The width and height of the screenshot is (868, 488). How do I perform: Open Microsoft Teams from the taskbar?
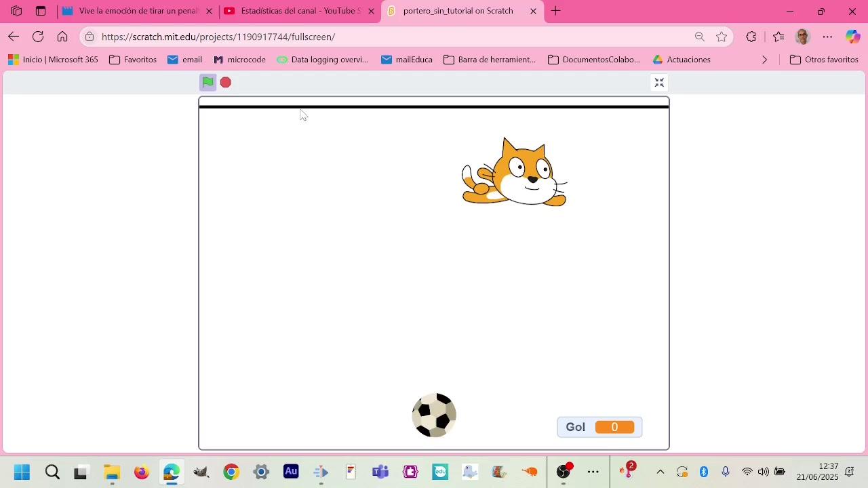pos(380,472)
